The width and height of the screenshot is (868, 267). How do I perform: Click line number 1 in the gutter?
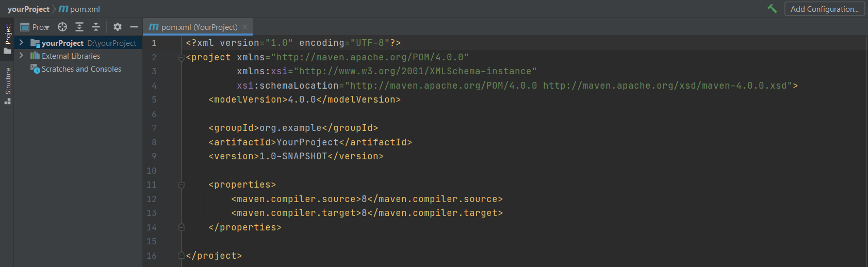pyautogui.click(x=154, y=43)
